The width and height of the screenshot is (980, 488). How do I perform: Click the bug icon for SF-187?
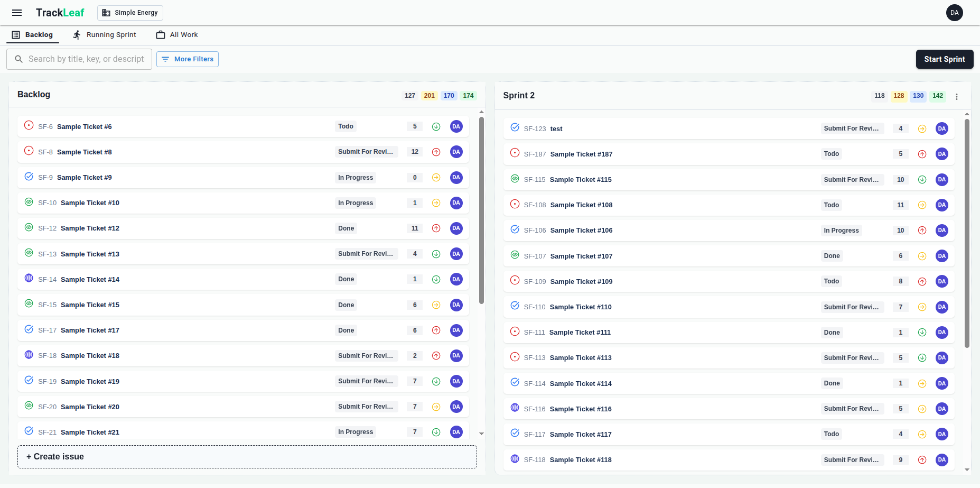tap(515, 153)
